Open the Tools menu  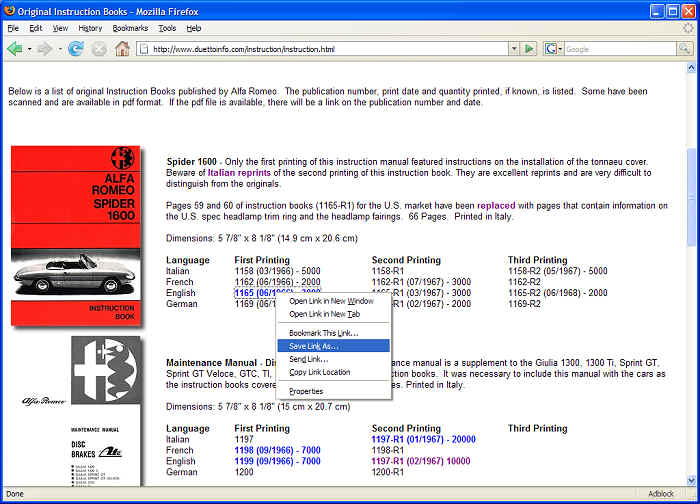point(167,28)
